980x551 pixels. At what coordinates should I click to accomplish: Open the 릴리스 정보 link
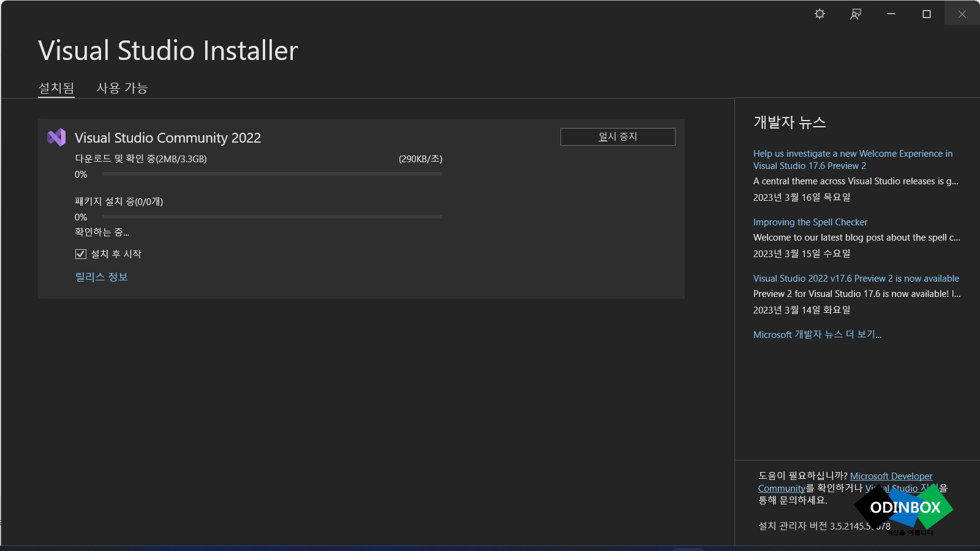(x=102, y=277)
